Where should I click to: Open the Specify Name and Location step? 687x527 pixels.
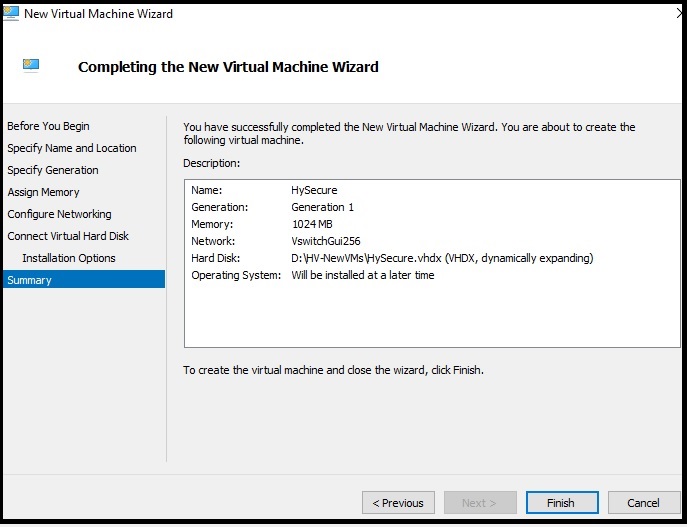click(x=72, y=148)
